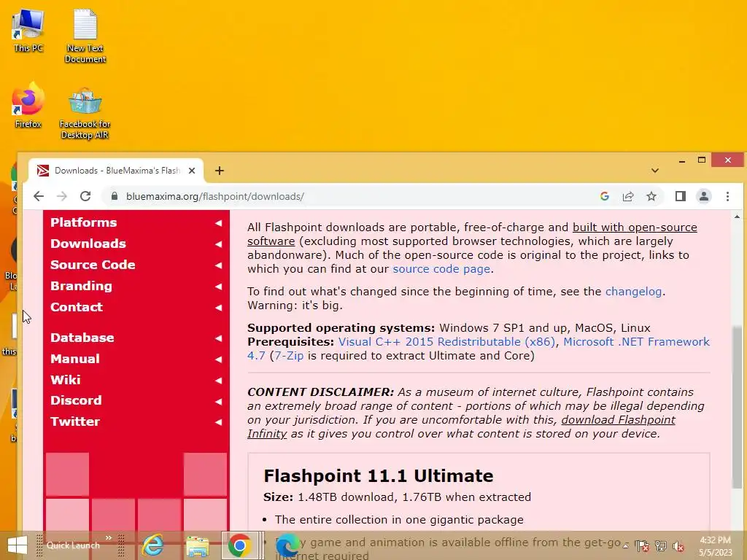Open the Contact sidebar menu item
The image size is (747, 560).
(x=77, y=307)
